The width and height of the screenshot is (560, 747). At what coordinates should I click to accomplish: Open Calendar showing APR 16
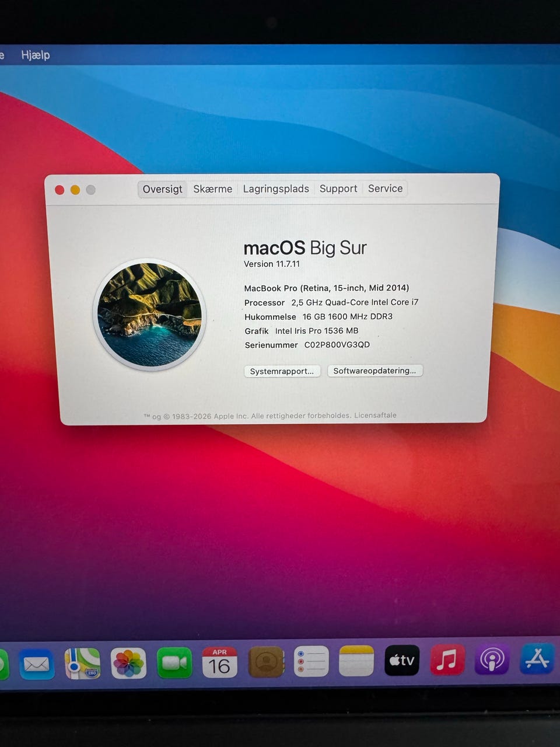pyautogui.click(x=219, y=662)
